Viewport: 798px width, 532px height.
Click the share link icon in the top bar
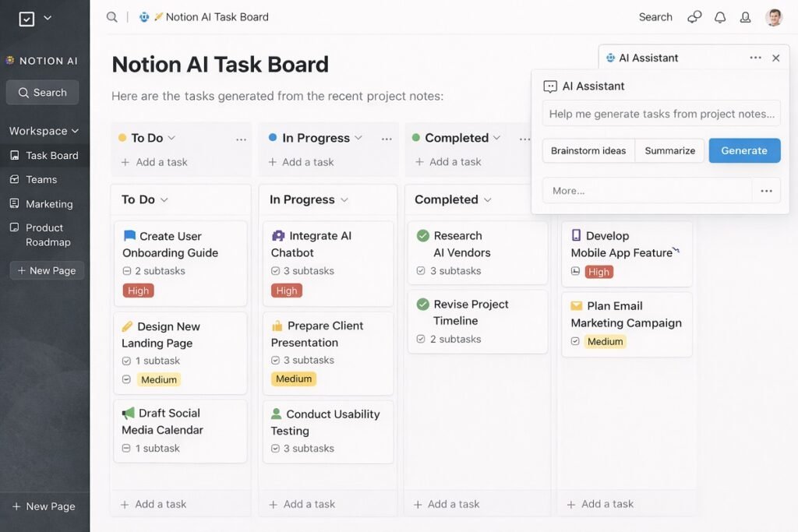693,16
